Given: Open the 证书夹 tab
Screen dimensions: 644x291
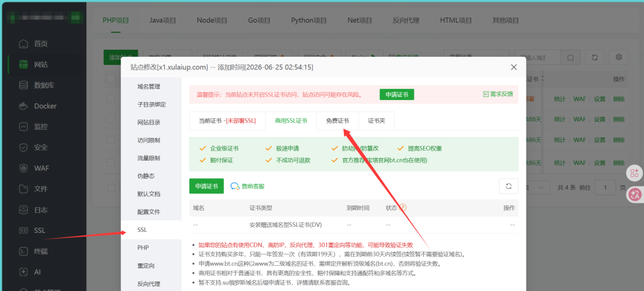Looking at the screenshot, I should pos(377,120).
